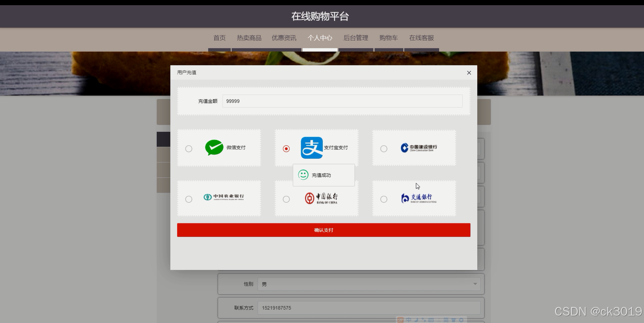Viewport: 644px width, 323px height.
Task: Open the 个人中心 navigation tab
Action: (320, 38)
